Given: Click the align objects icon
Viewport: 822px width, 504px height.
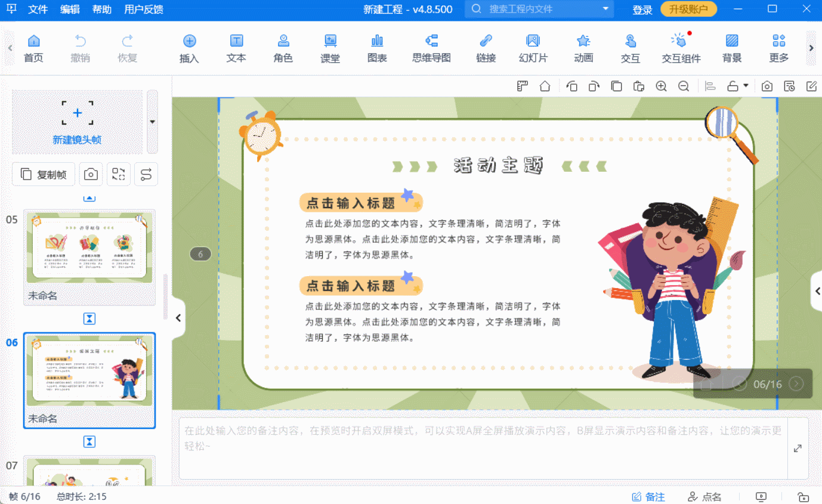Looking at the screenshot, I should click(x=710, y=86).
